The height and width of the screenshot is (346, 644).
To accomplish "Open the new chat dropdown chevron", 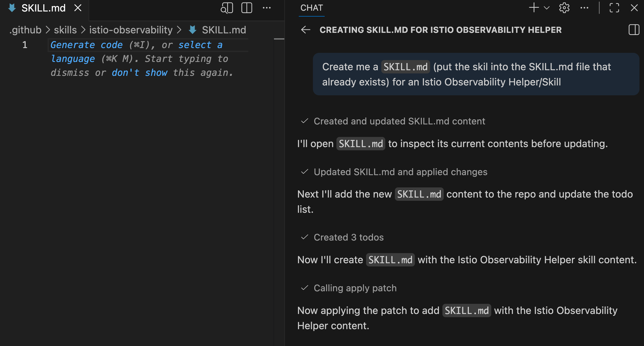I will point(547,8).
